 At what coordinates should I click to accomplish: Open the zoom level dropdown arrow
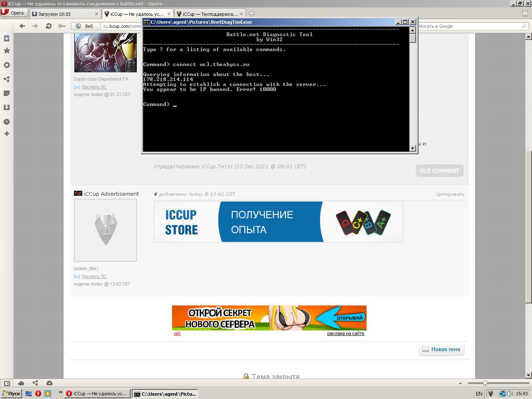tap(461, 383)
